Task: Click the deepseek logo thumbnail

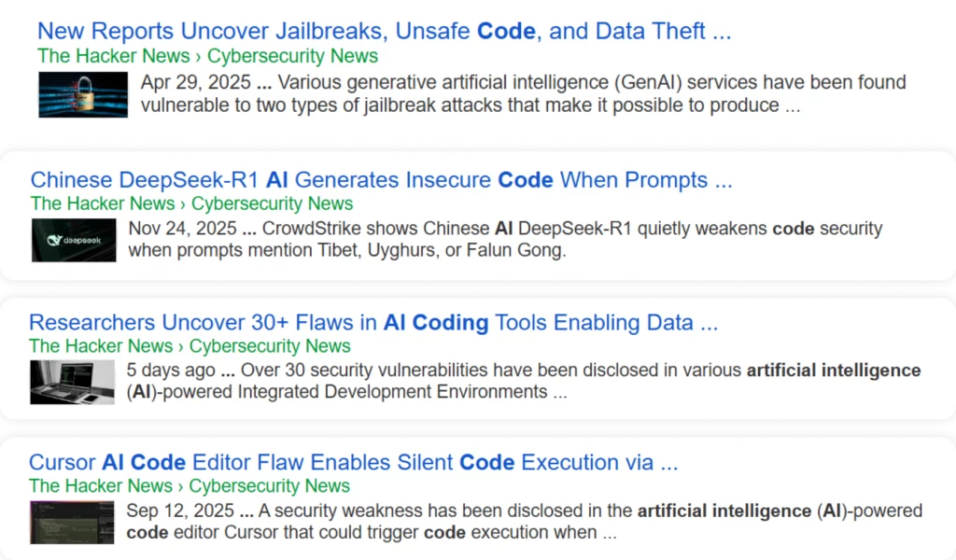Action: [74, 240]
